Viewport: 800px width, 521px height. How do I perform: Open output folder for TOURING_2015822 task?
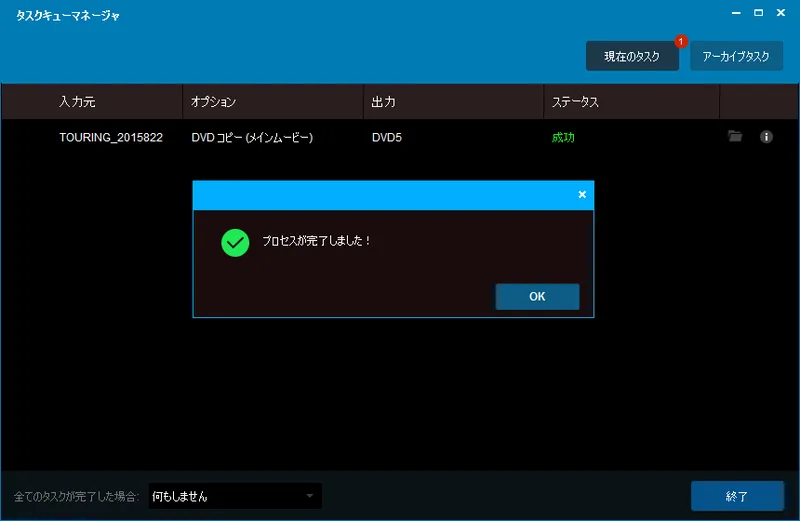click(735, 137)
